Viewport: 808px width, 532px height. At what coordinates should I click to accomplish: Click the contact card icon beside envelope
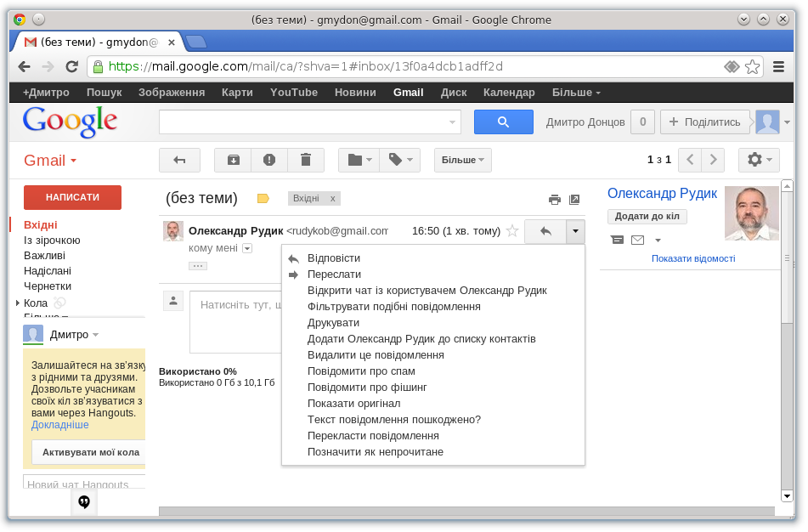(617, 240)
